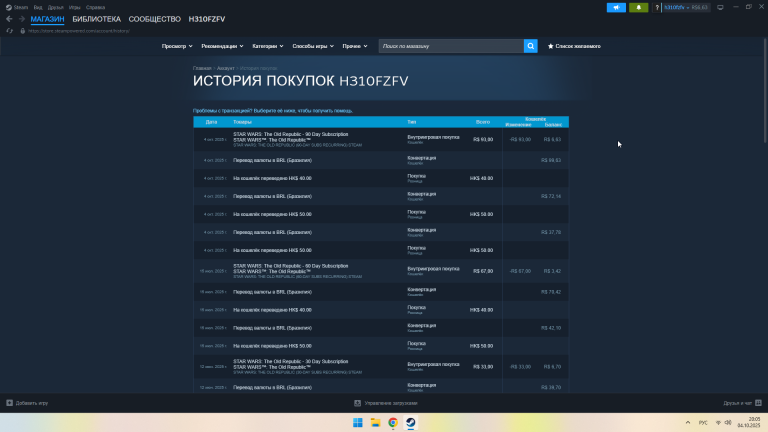Focus the store search field
This screenshot has height=432, width=768.
451,46
